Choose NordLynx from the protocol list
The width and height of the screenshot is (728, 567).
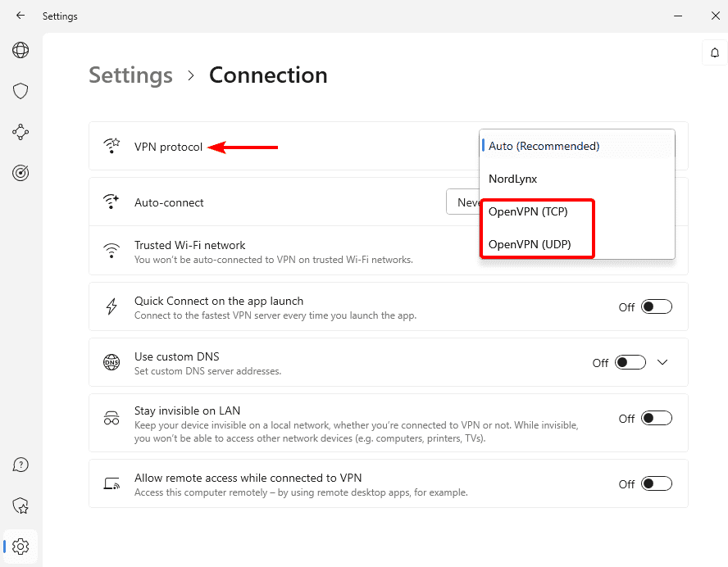tap(513, 179)
